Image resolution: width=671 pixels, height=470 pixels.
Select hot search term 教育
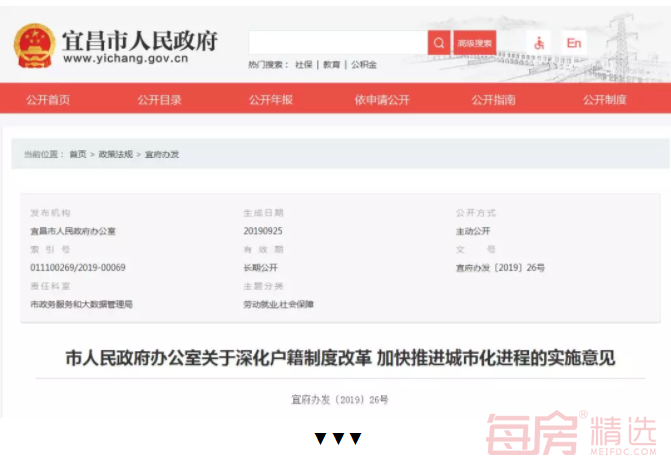[x=331, y=65]
